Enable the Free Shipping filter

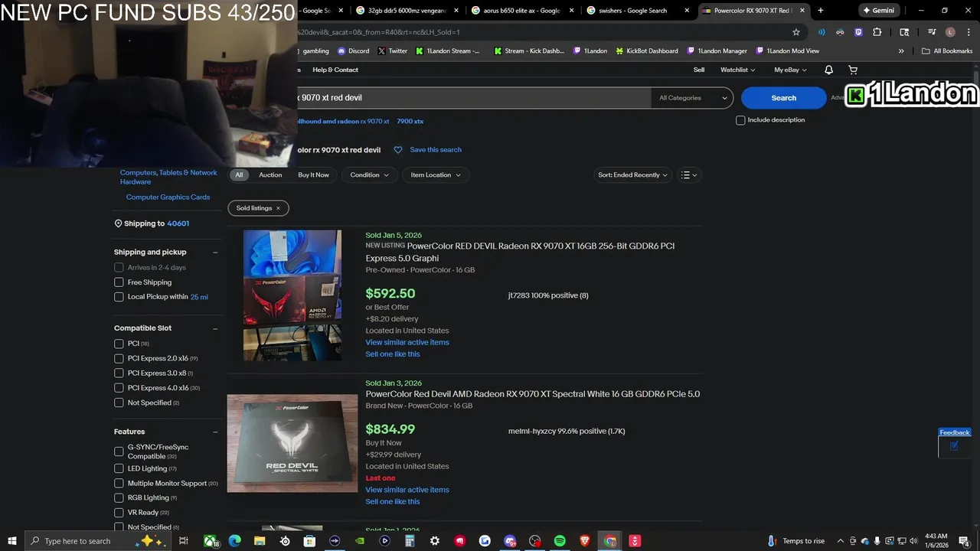[119, 282]
